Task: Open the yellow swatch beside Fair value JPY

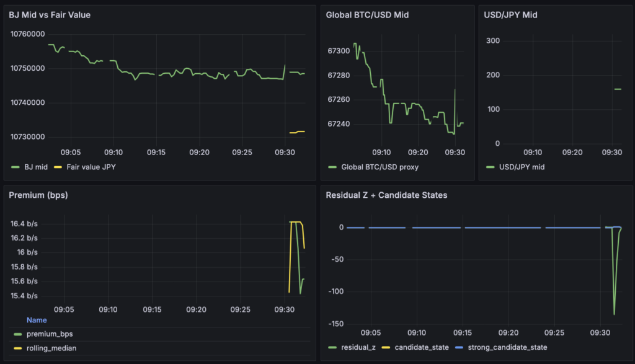Action: pyautogui.click(x=58, y=167)
